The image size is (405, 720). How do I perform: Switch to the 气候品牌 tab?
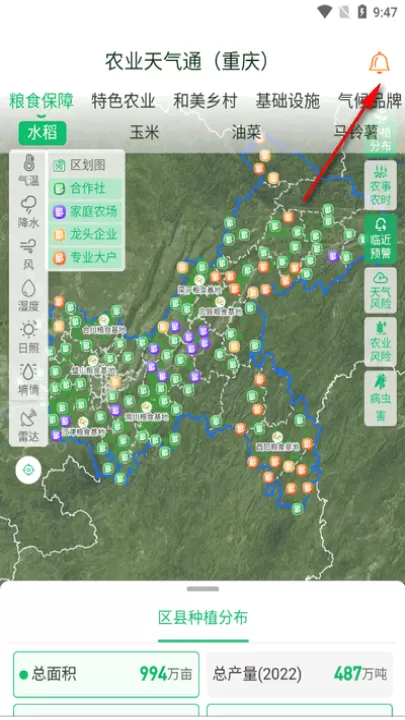(x=370, y=101)
